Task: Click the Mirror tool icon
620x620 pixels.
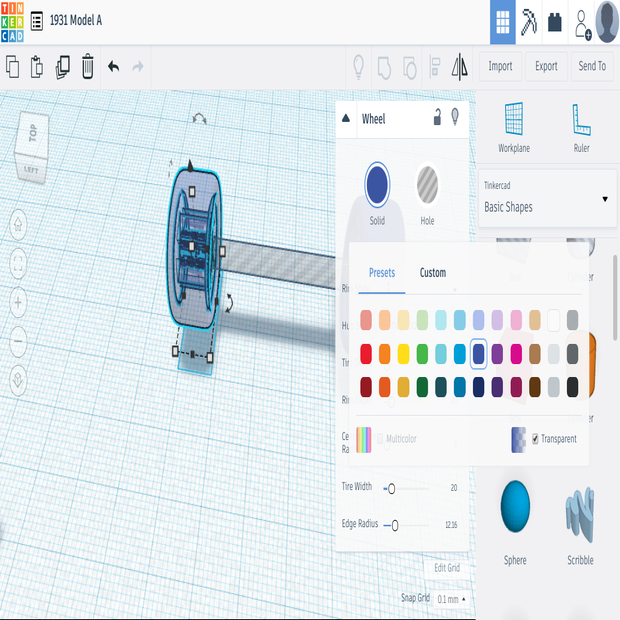Action: [x=460, y=67]
